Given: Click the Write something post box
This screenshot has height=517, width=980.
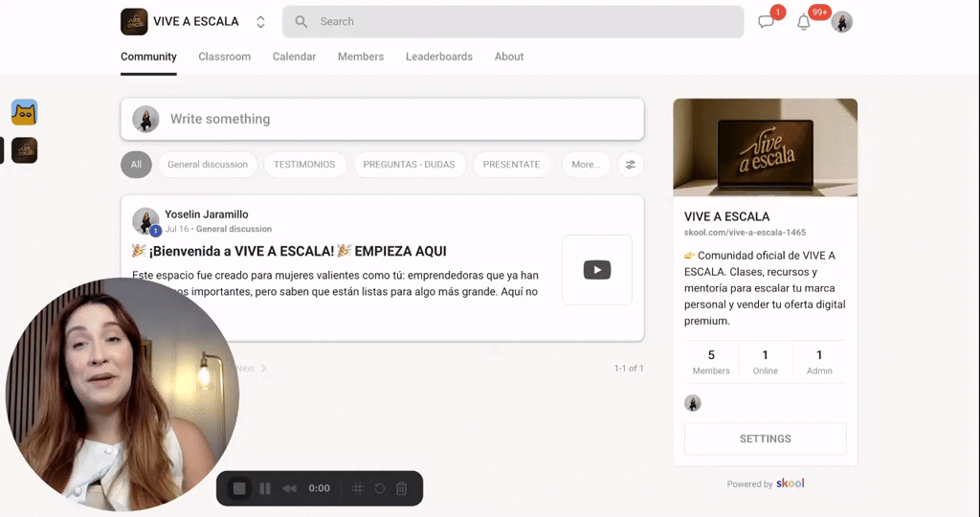Looking at the screenshot, I should (x=383, y=119).
